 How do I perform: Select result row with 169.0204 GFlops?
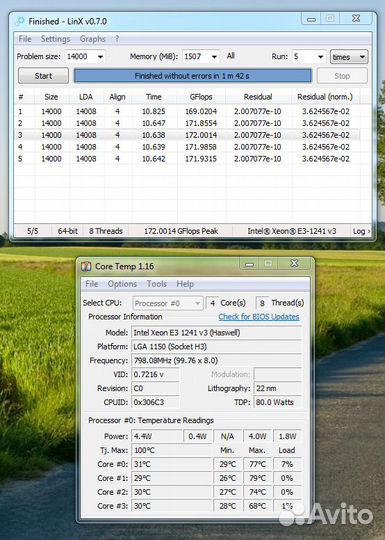[188, 112]
